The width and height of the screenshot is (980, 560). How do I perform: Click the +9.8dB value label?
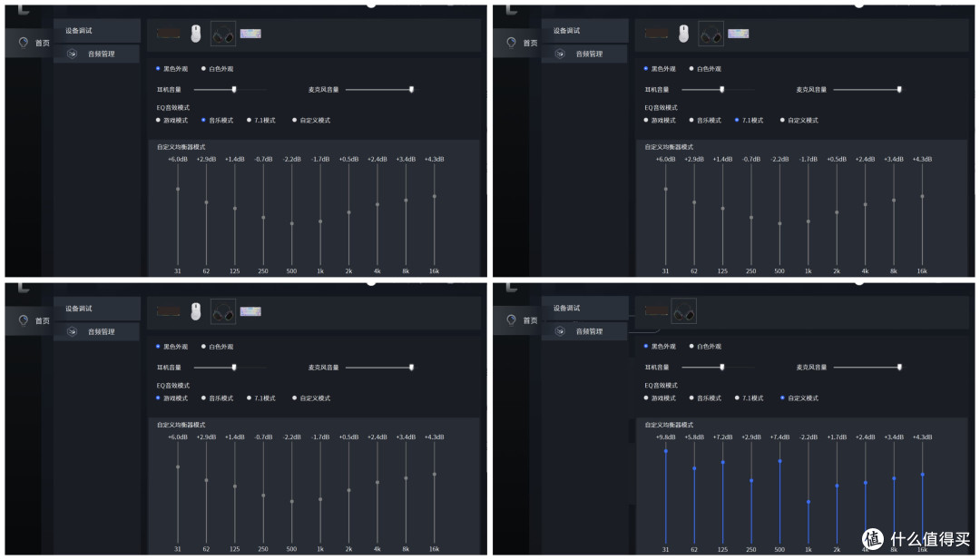666,437
